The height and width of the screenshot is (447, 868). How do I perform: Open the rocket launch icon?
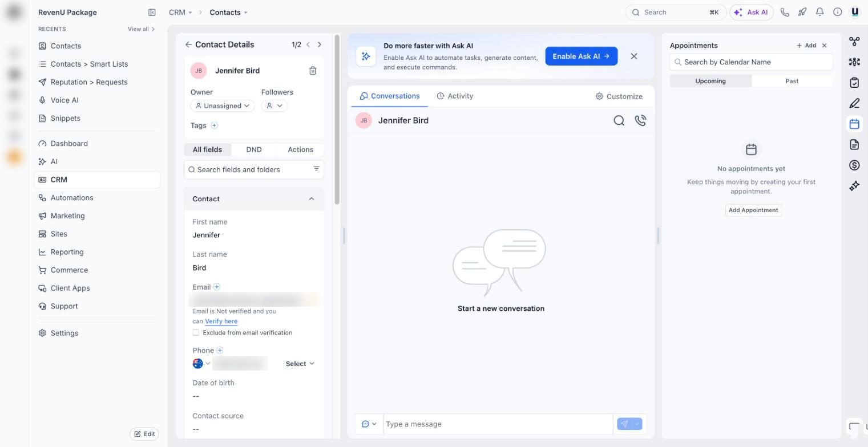(802, 12)
